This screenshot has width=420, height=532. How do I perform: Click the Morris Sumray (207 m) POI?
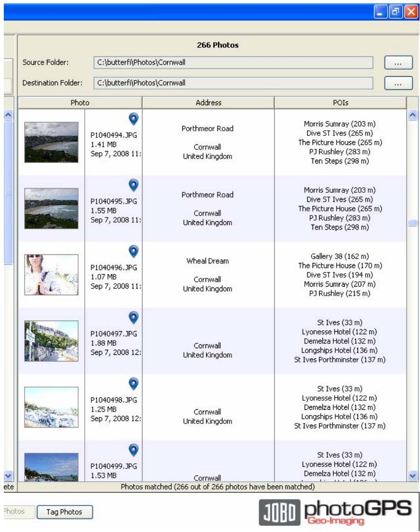[340, 284]
